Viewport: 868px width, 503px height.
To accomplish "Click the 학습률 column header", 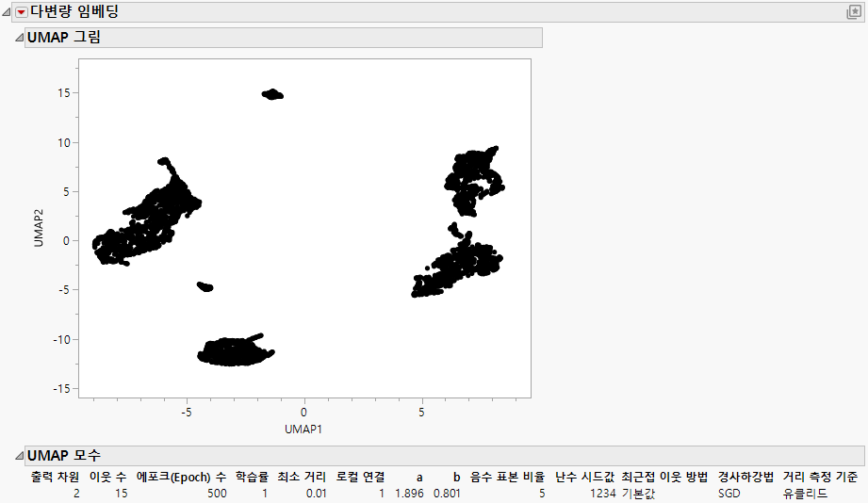I will [252, 477].
